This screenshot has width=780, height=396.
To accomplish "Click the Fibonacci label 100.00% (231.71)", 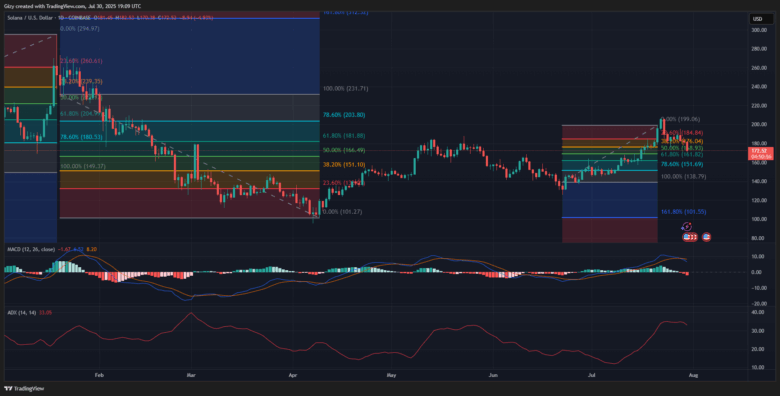I will (x=345, y=89).
